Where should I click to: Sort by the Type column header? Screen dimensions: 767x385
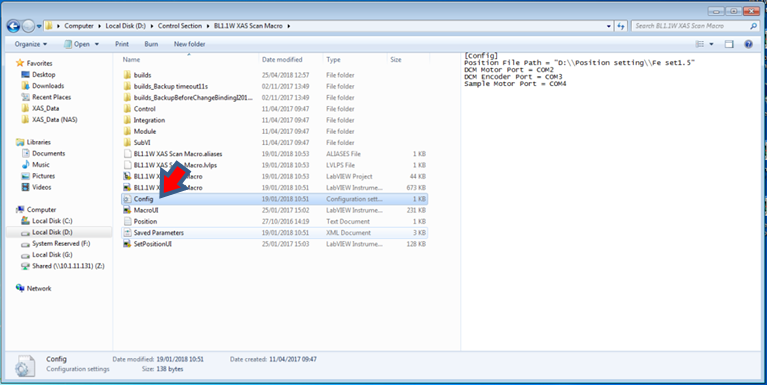click(x=333, y=60)
